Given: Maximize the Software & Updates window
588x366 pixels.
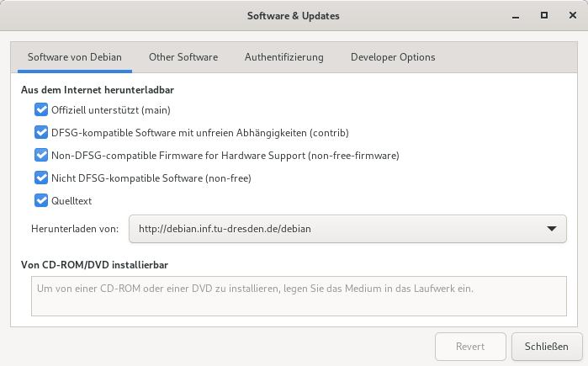Looking at the screenshot, I should (544, 15).
